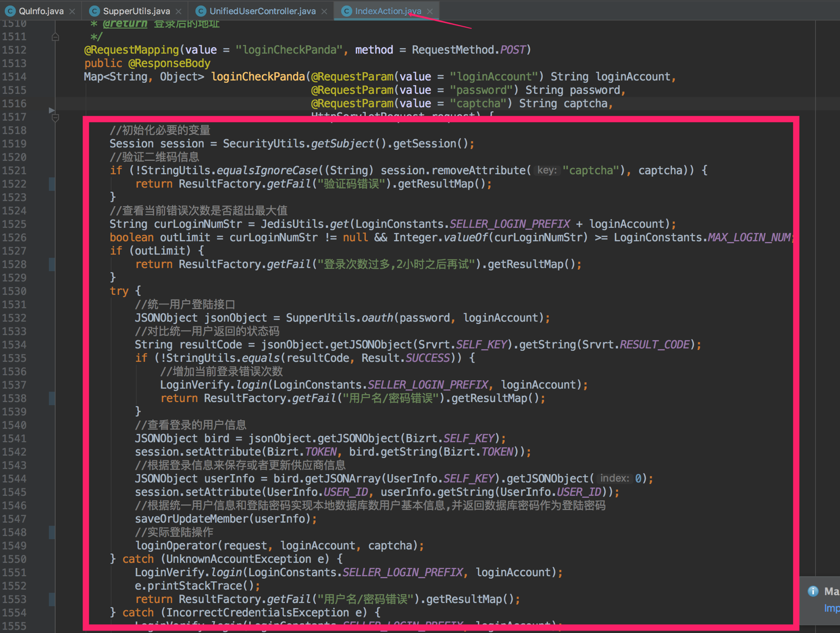This screenshot has width=840, height=633.
Task: Collapse the Javadoc comment ending on line 1511
Action: (x=55, y=37)
